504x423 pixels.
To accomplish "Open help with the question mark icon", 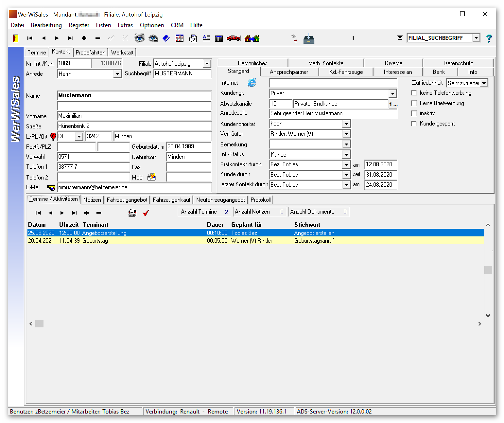I will pos(489,38).
